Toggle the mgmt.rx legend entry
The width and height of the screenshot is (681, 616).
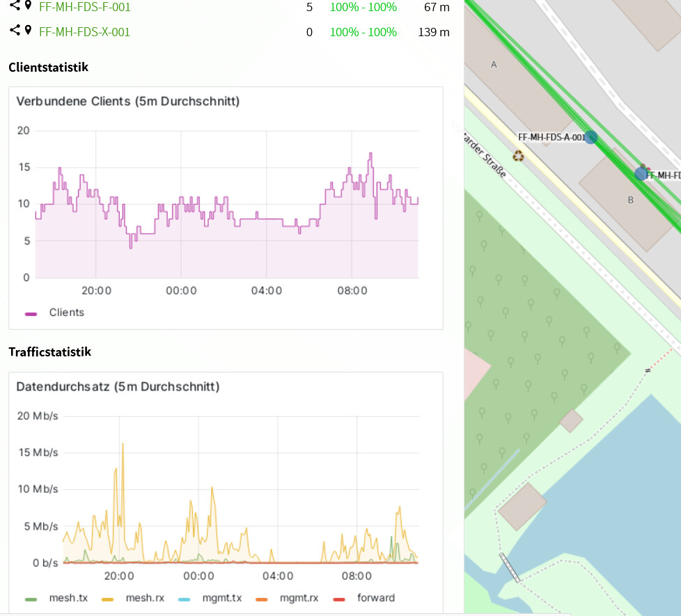pyautogui.click(x=299, y=598)
